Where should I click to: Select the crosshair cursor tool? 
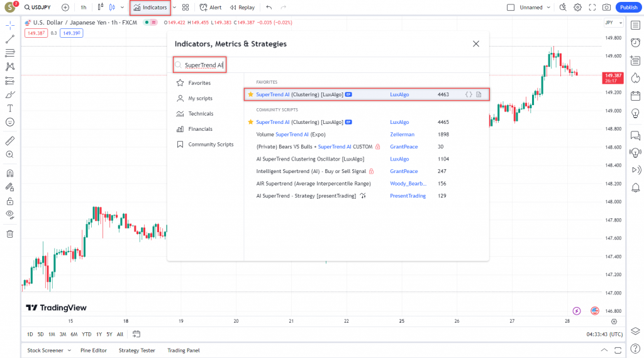[x=10, y=26]
